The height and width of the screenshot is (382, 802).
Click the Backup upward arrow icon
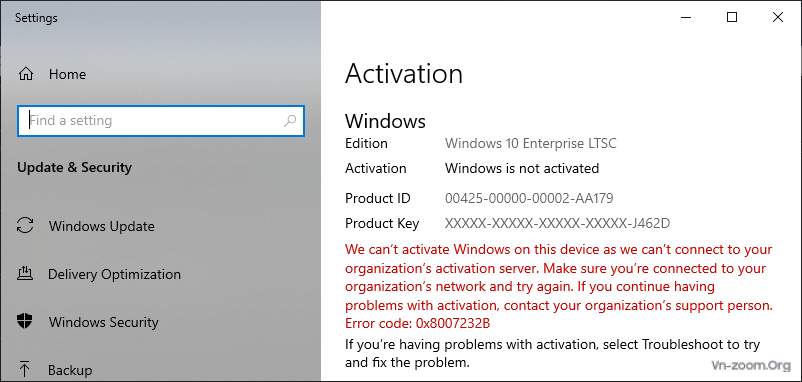click(25, 369)
